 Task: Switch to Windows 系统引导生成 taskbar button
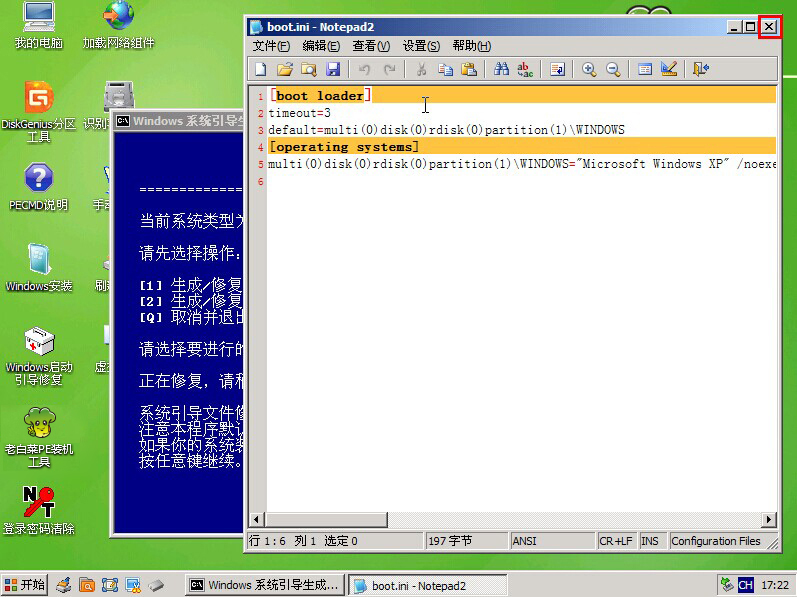(264, 585)
